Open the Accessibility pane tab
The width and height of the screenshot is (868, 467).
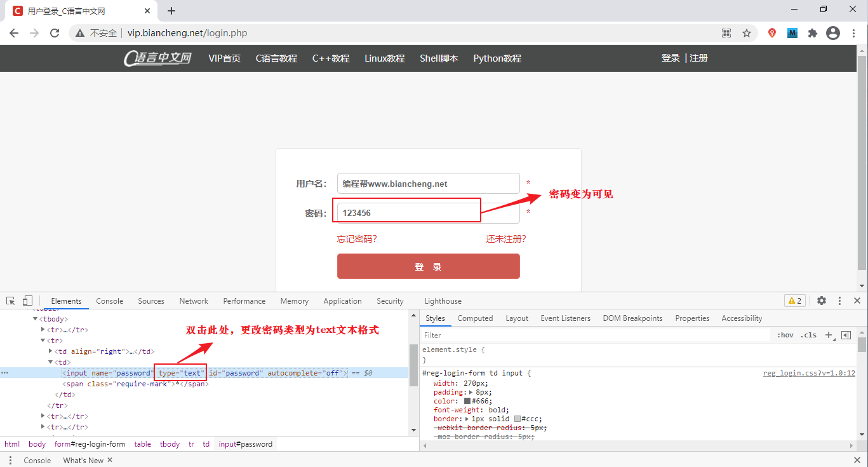point(742,318)
